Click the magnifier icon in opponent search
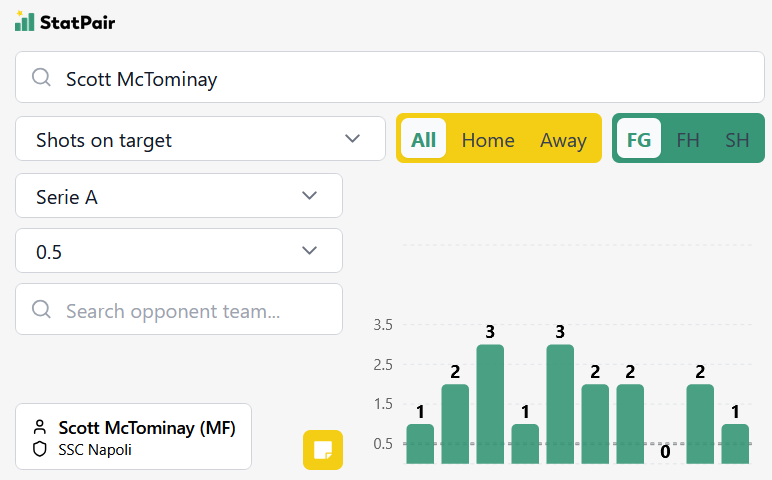 [x=41, y=309]
